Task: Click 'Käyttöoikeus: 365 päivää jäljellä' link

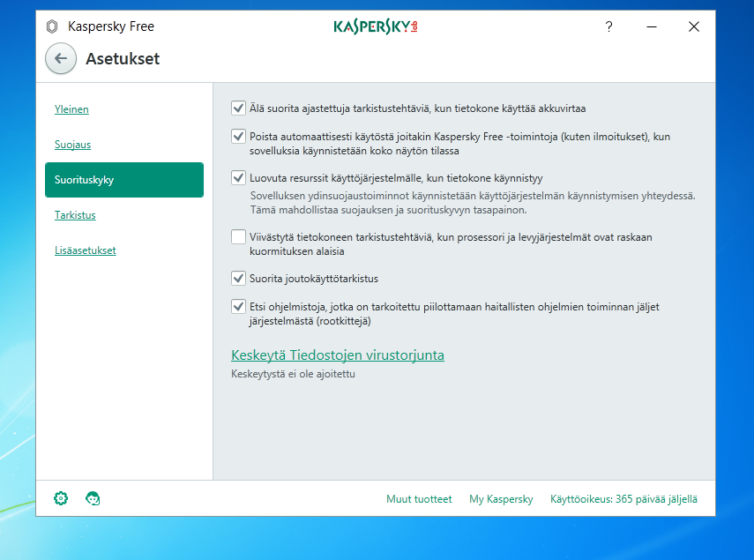Action: (x=623, y=499)
